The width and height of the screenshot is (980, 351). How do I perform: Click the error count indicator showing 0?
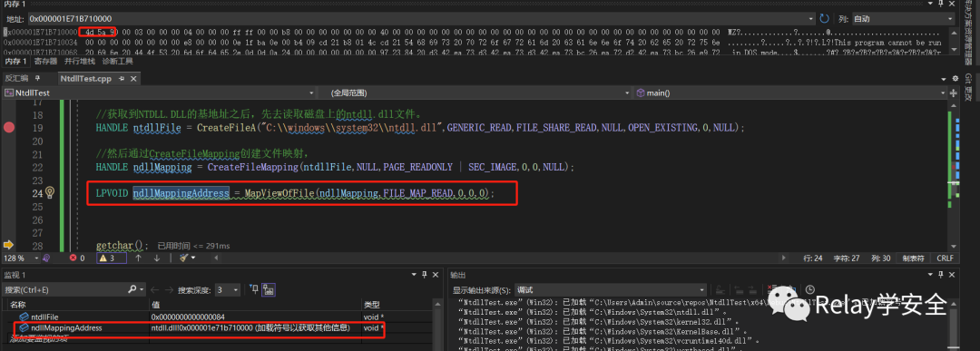pyautogui.click(x=77, y=258)
